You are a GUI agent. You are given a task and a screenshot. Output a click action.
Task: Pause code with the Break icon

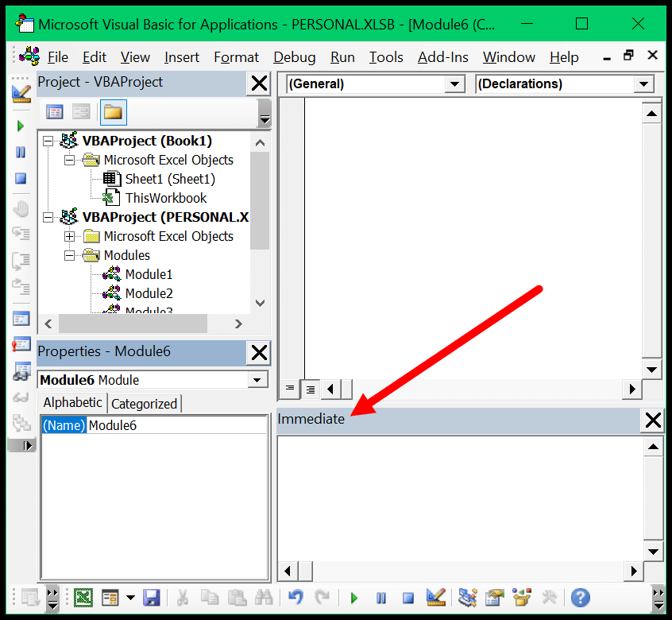[x=381, y=598]
